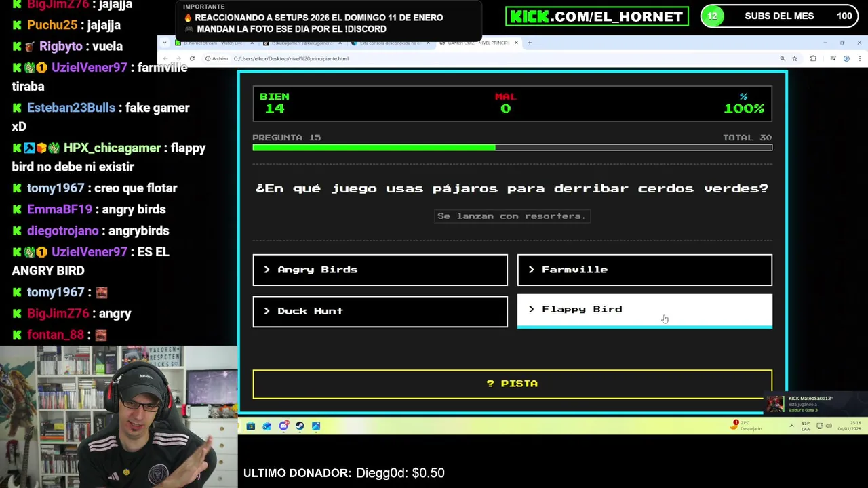Click the 'TOTAL 30' label
Image resolution: width=868 pixels, height=488 pixels.
747,138
